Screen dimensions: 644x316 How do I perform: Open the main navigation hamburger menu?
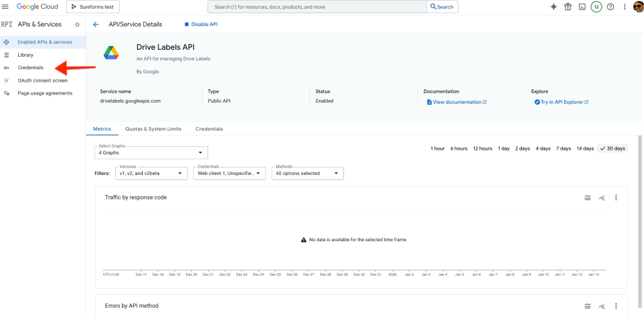[x=5, y=6]
